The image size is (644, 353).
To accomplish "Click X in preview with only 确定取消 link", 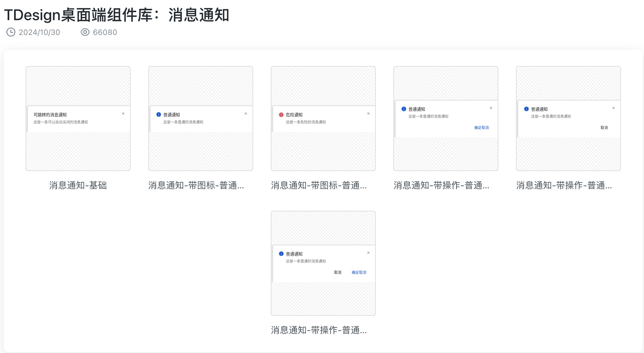I will pyautogui.click(x=491, y=108).
